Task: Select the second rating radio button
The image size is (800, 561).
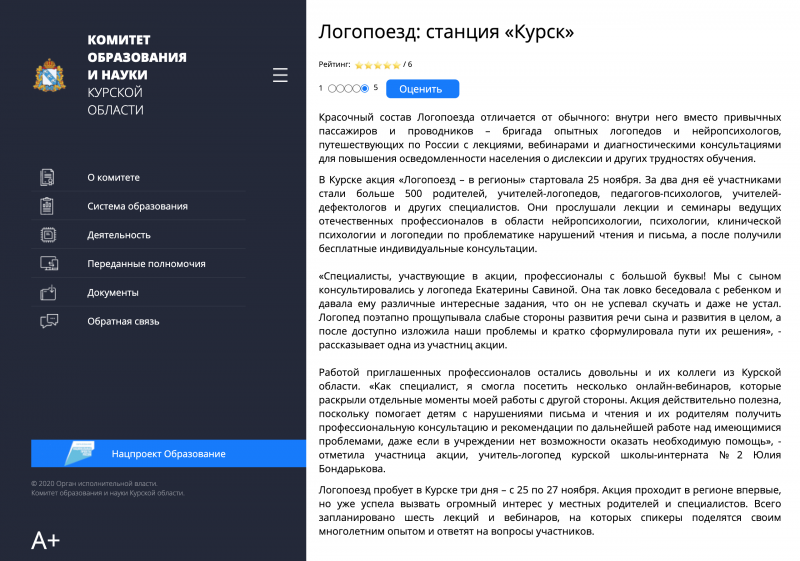Action: point(340,89)
